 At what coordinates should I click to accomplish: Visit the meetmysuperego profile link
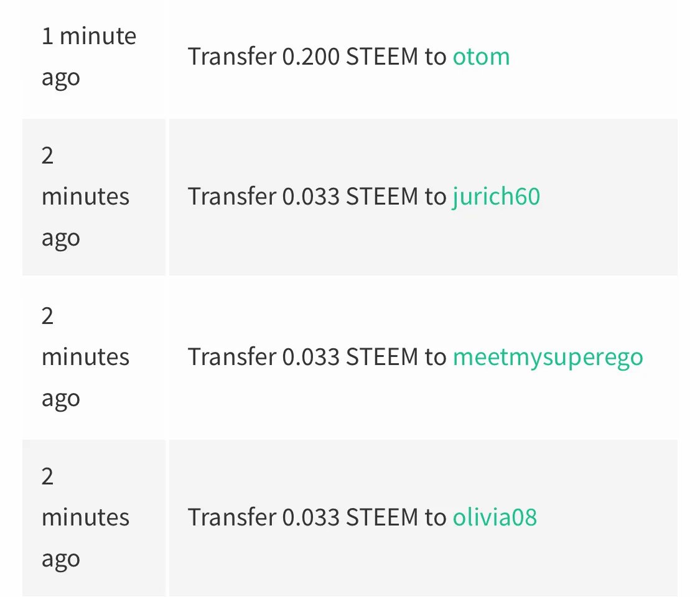click(548, 357)
